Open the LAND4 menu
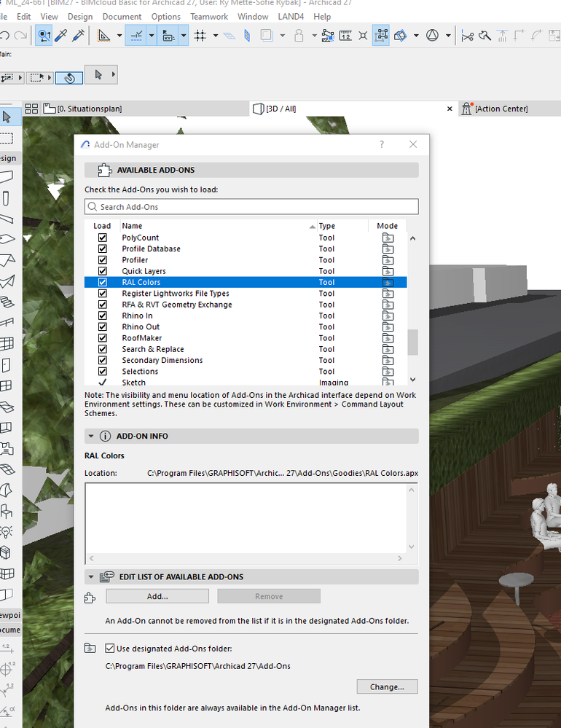 pos(291,17)
